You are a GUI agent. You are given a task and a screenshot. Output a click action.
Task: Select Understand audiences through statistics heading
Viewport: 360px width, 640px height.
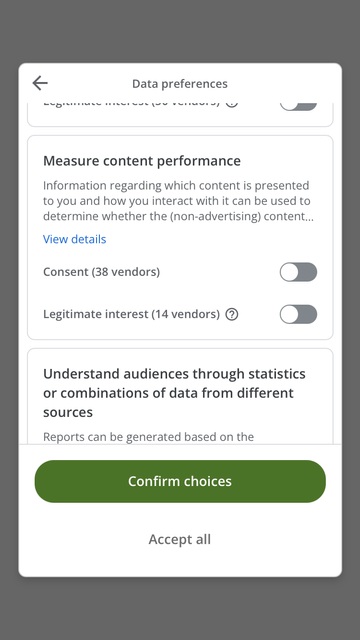[174, 393]
